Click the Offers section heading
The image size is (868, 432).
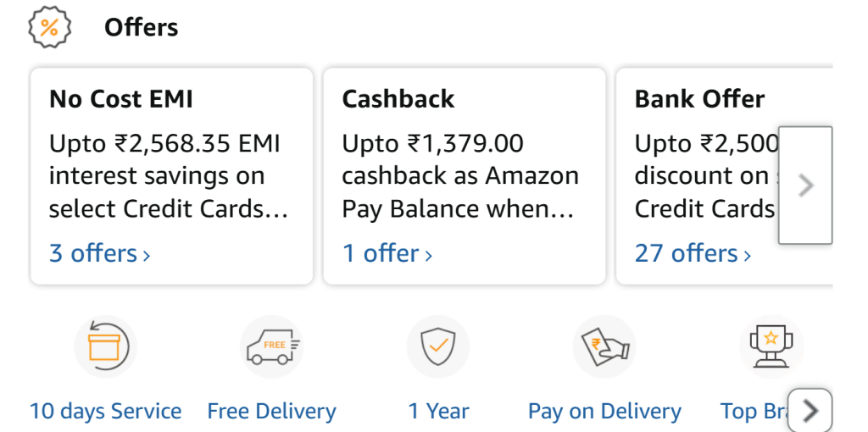point(142,27)
